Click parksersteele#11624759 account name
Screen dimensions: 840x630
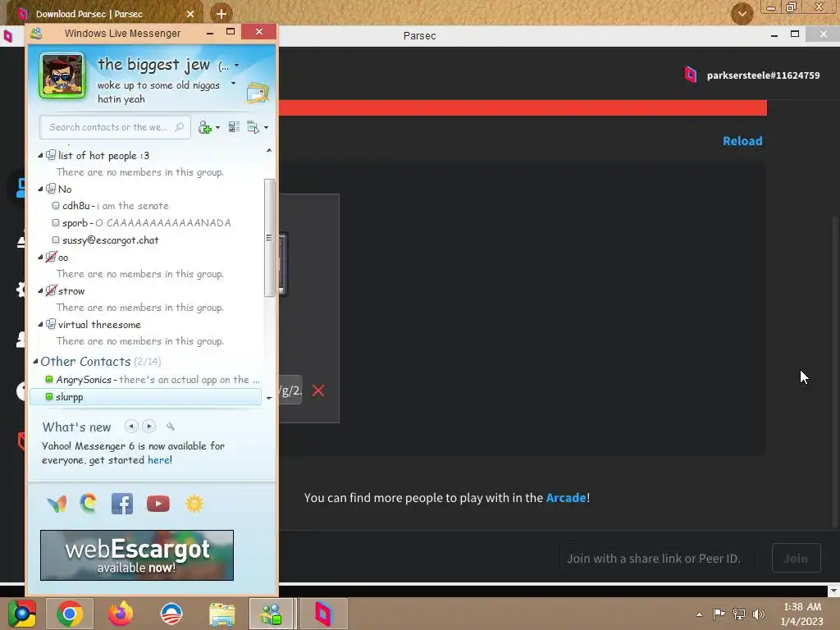[x=763, y=75]
